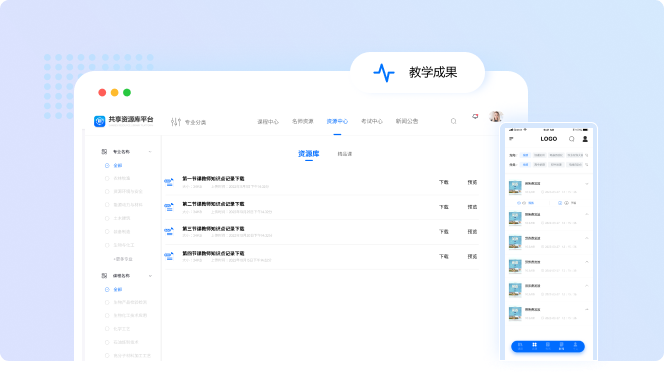Screen dimensions: 664x374
Task: Open the hamburger menu in mobile preview
Action: [511, 139]
